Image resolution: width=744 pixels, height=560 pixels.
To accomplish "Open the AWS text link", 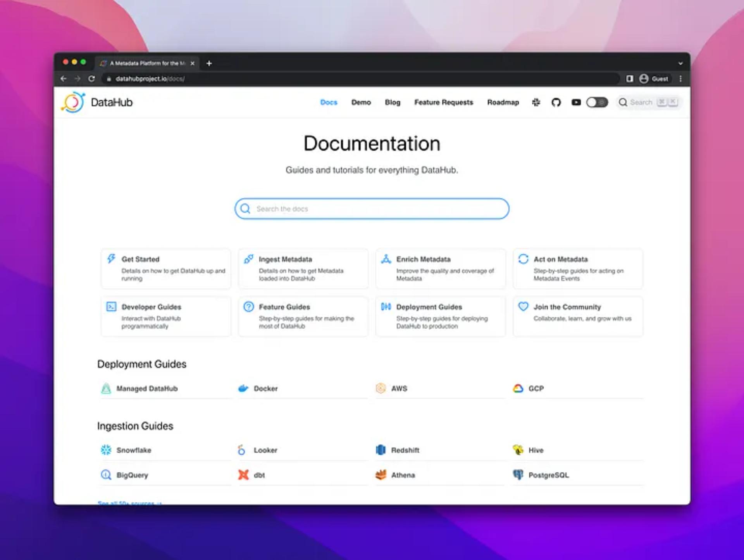I will click(x=399, y=388).
